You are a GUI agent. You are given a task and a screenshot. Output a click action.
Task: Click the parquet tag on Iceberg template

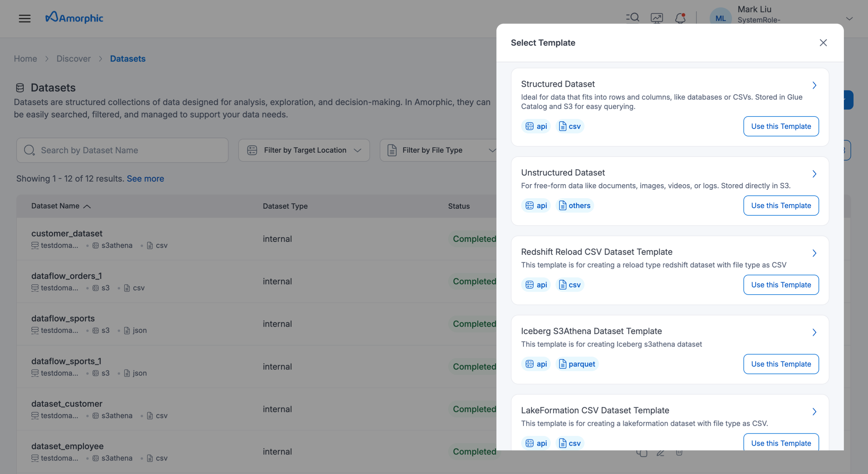click(x=577, y=364)
